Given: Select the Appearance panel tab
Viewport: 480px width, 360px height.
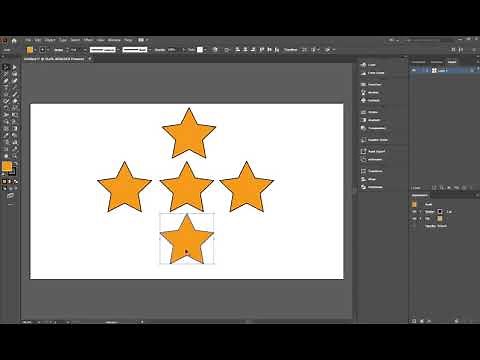Looking at the screenshot, I should (420, 195).
